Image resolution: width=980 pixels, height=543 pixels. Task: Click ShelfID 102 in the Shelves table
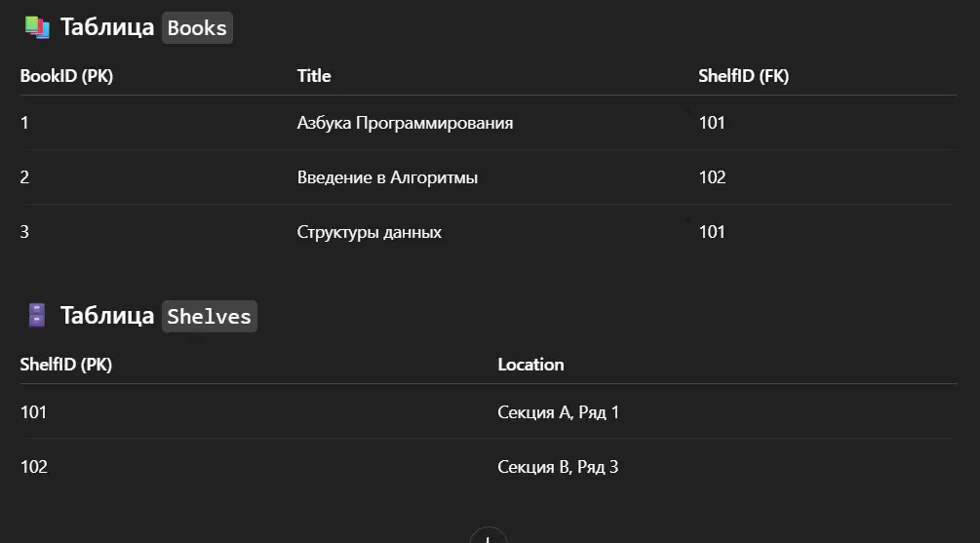point(34,467)
